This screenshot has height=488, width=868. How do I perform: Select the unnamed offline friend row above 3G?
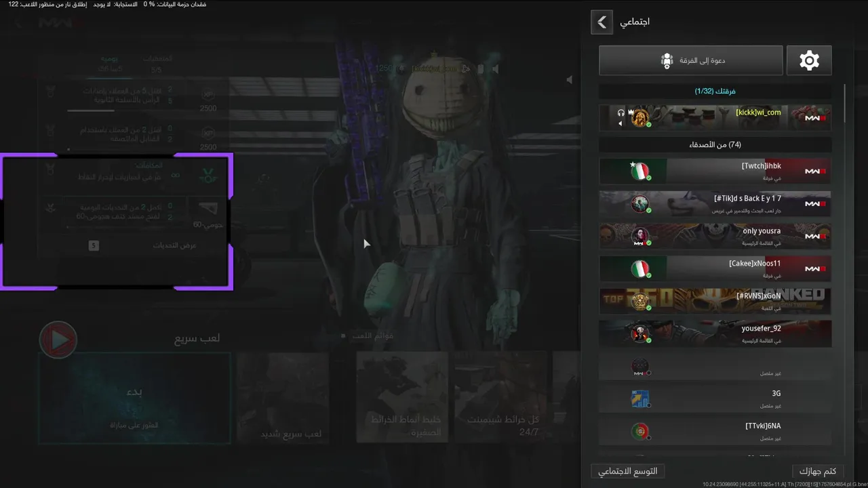(715, 367)
